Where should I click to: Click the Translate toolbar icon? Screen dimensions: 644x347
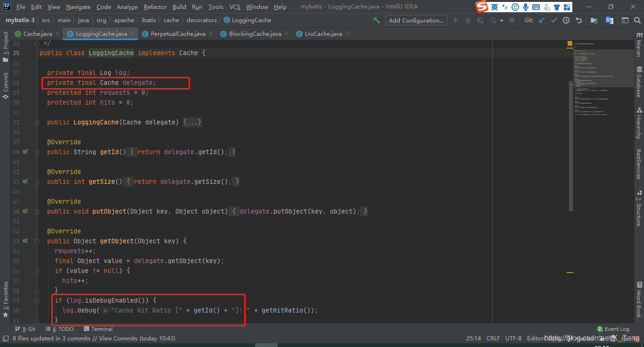pos(610,20)
